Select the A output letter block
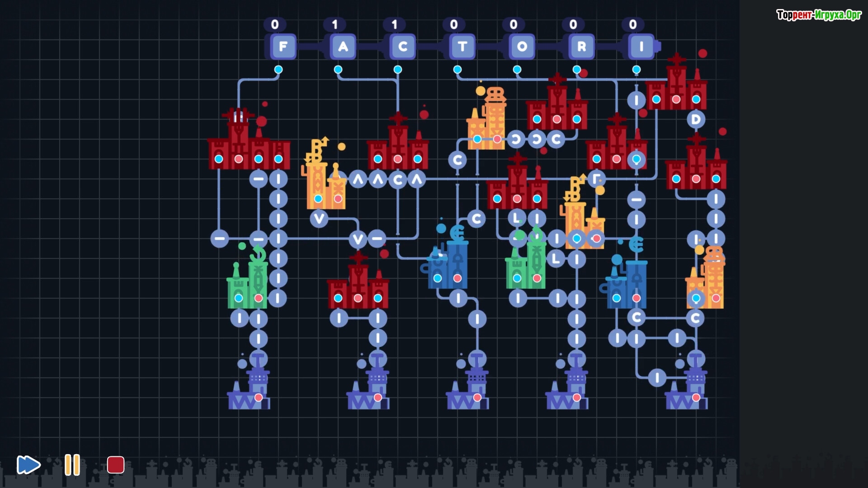The width and height of the screenshot is (868, 488). point(343,47)
